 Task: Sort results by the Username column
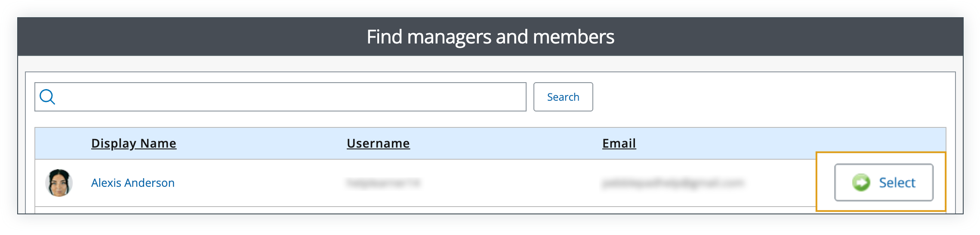[378, 143]
